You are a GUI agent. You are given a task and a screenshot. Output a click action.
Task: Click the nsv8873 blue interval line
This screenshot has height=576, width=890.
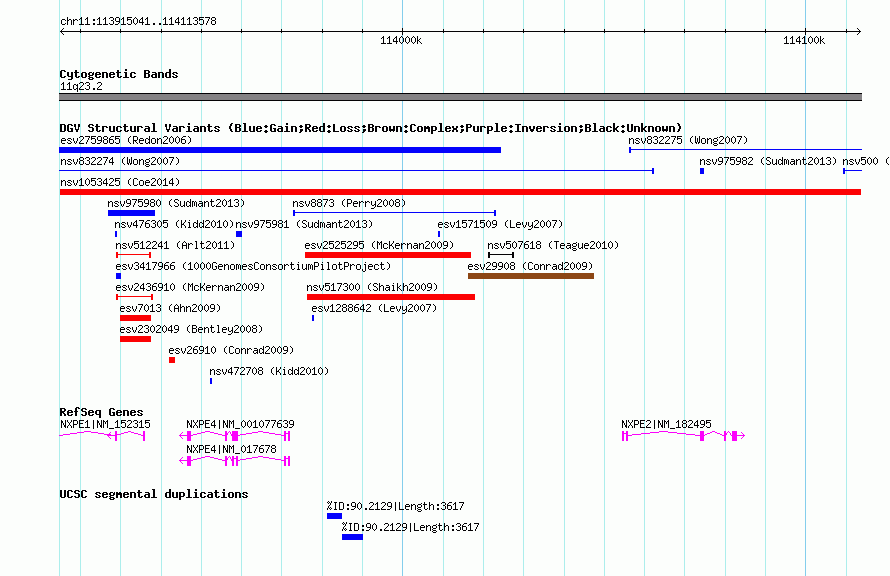pos(394,213)
